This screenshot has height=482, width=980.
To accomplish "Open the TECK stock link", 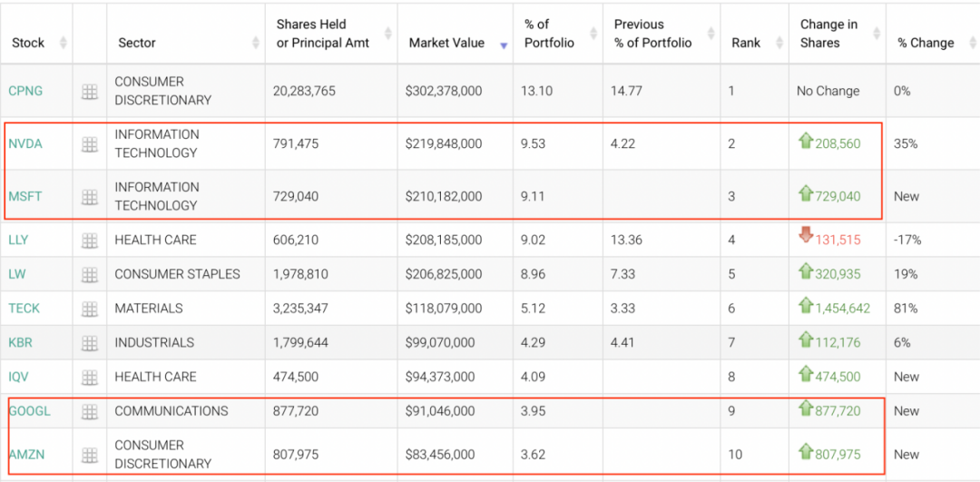I will [24, 309].
